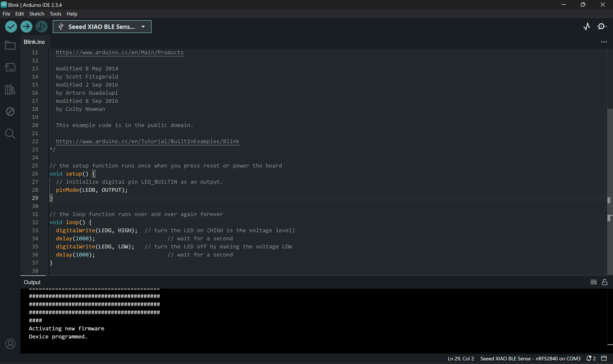
Task: Open the Library Manager books icon
Action: [x=10, y=90]
